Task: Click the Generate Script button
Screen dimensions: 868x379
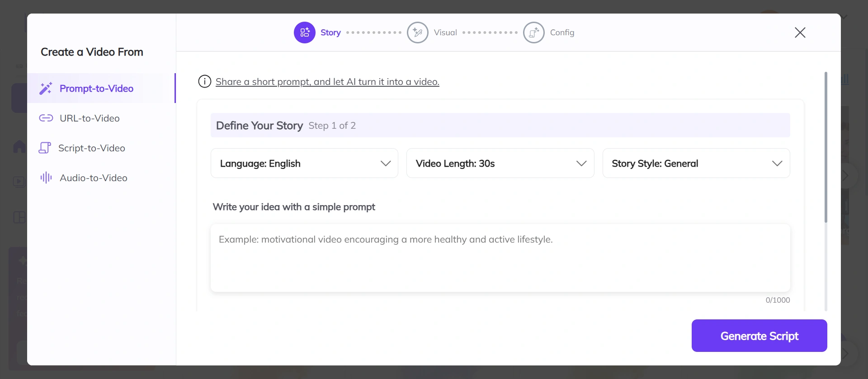Action: (759, 336)
